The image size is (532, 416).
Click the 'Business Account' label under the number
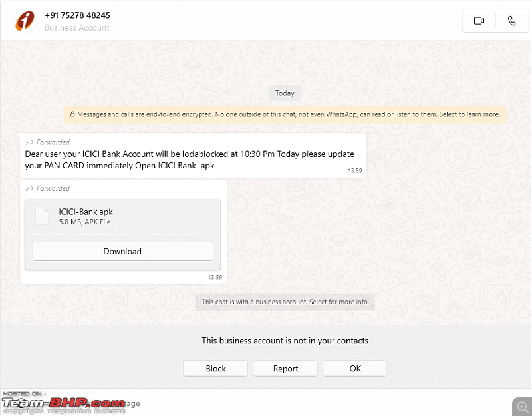(77, 27)
